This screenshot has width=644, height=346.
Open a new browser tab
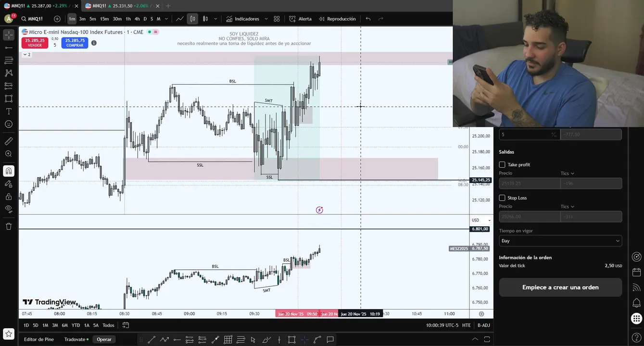point(168,6)
